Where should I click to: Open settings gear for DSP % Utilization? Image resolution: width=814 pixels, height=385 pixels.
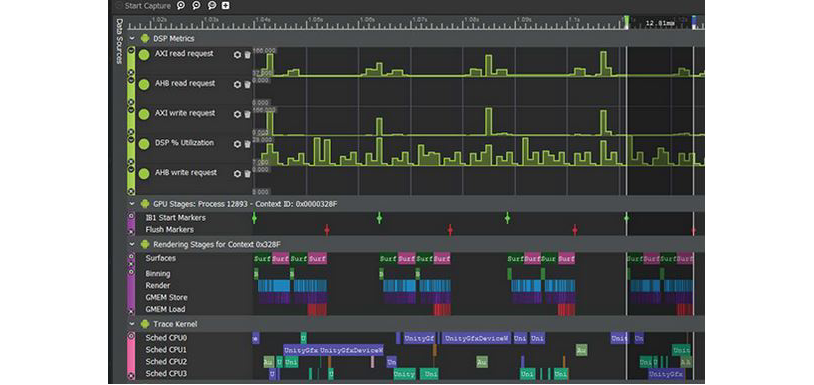[x=237, y=144]
